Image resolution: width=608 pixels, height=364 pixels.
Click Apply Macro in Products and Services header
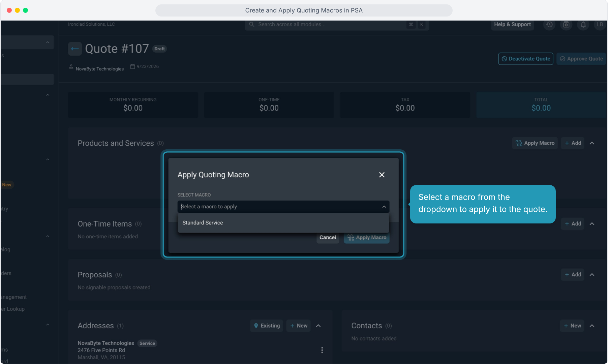pyautogui.click(x=535, y=143)
